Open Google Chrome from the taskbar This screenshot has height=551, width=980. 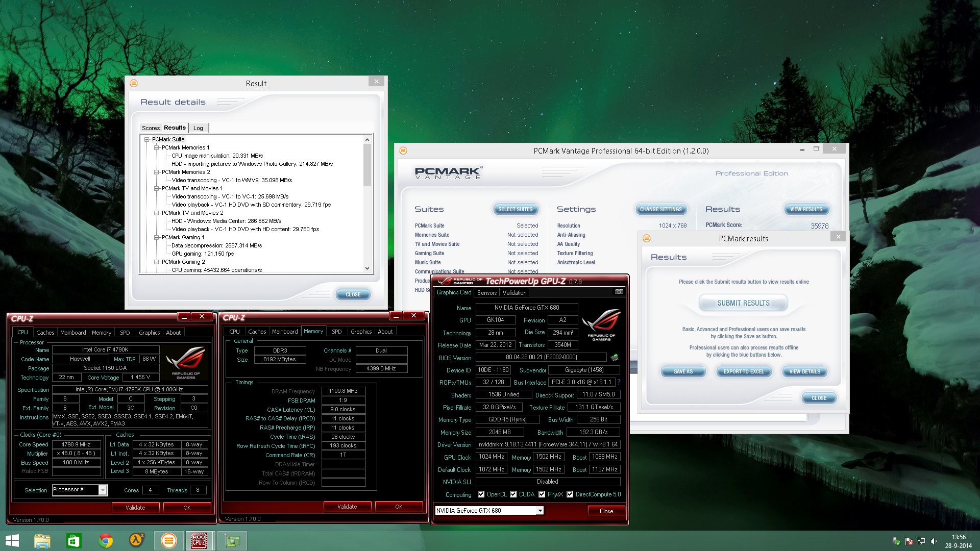106,540
